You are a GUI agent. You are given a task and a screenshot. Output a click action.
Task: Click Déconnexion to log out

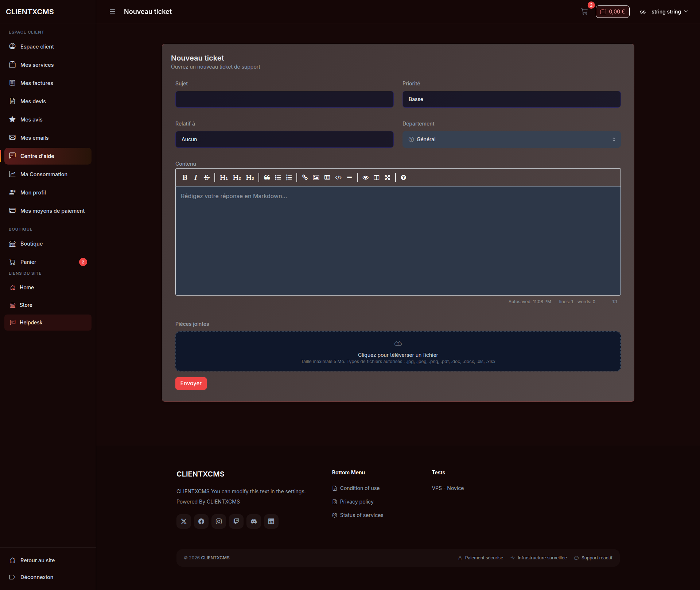tap(48, 577)
